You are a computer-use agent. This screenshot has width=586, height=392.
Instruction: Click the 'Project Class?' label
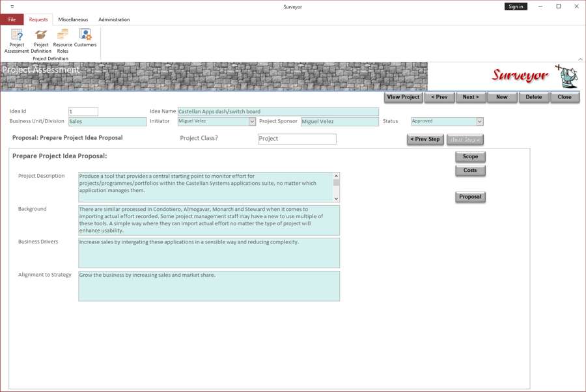[199, 138]
